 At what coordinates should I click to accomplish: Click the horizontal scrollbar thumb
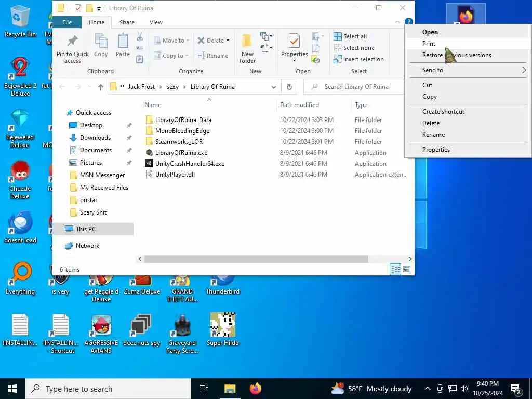point(256,259)
